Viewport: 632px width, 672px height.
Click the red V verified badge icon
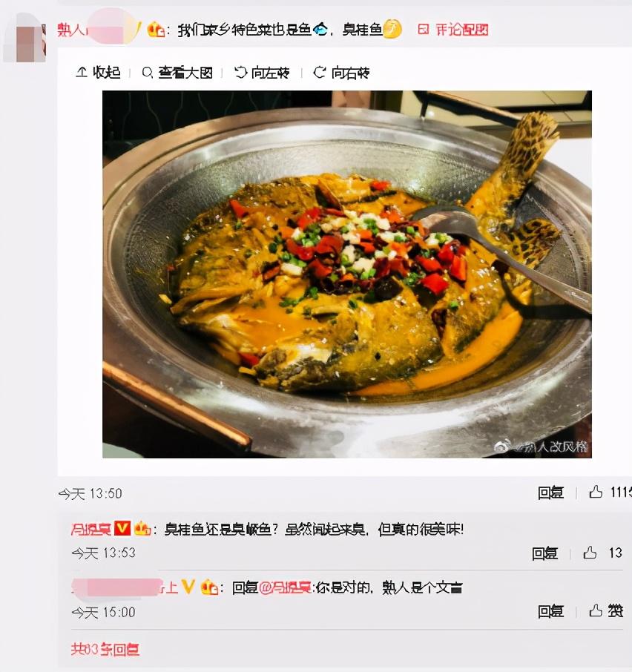click(122, 528)
